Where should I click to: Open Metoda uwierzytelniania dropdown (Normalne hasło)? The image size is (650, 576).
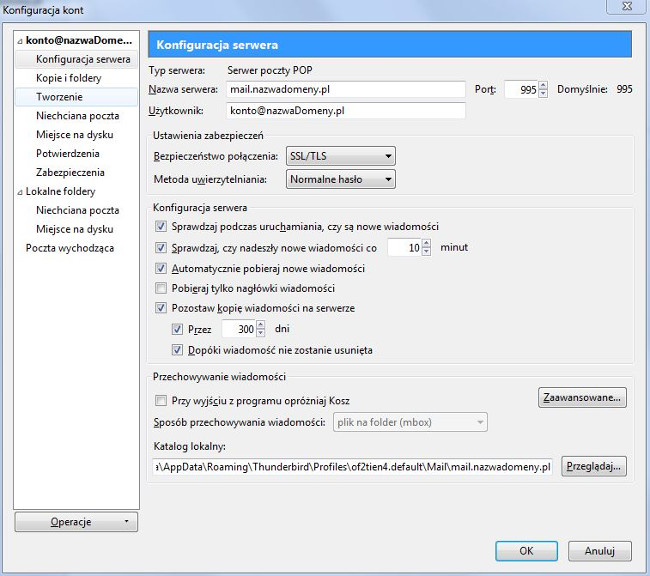[340, 180]
